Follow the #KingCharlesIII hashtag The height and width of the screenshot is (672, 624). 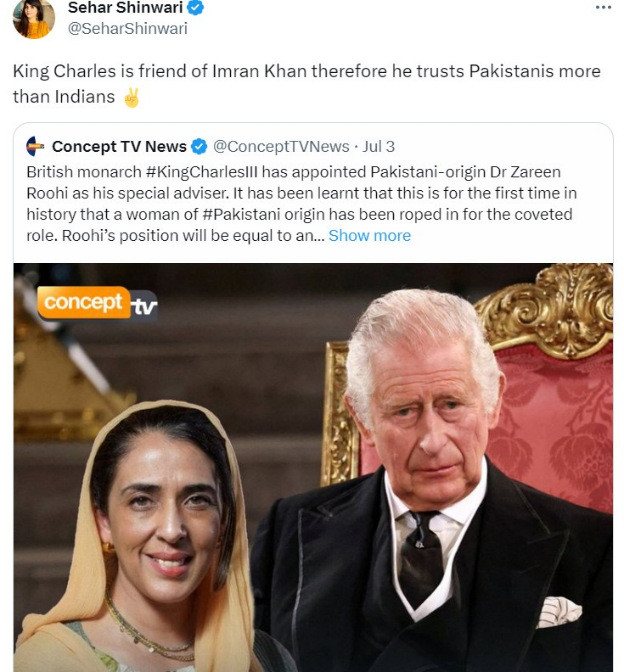coord(202,172)
